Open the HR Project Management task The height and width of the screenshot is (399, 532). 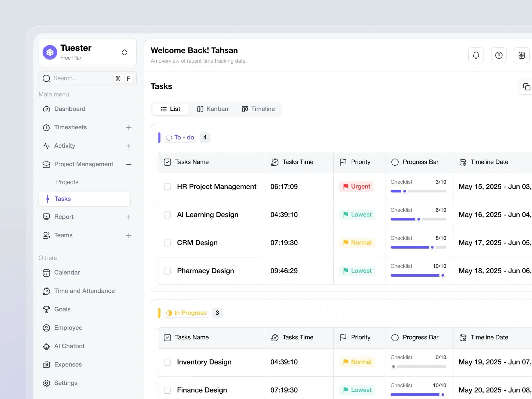click(x=217, y=187)
